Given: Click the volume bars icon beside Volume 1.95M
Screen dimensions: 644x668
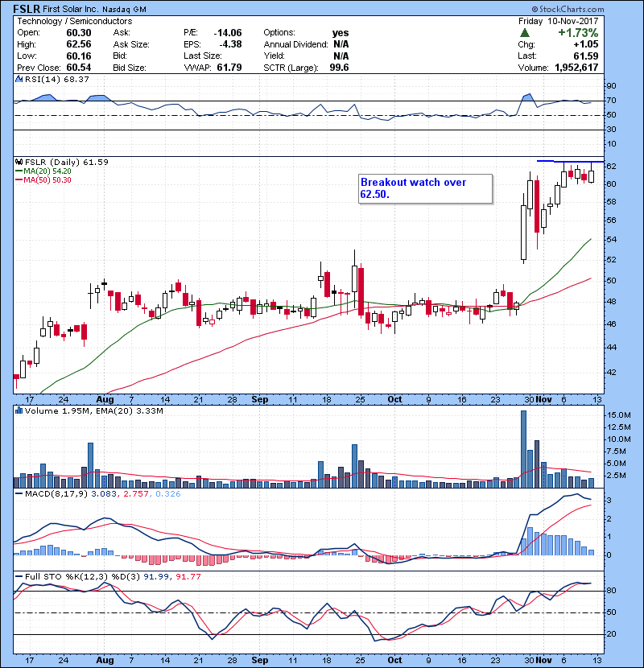Looking at the screenshot, I should coord(19,410).
